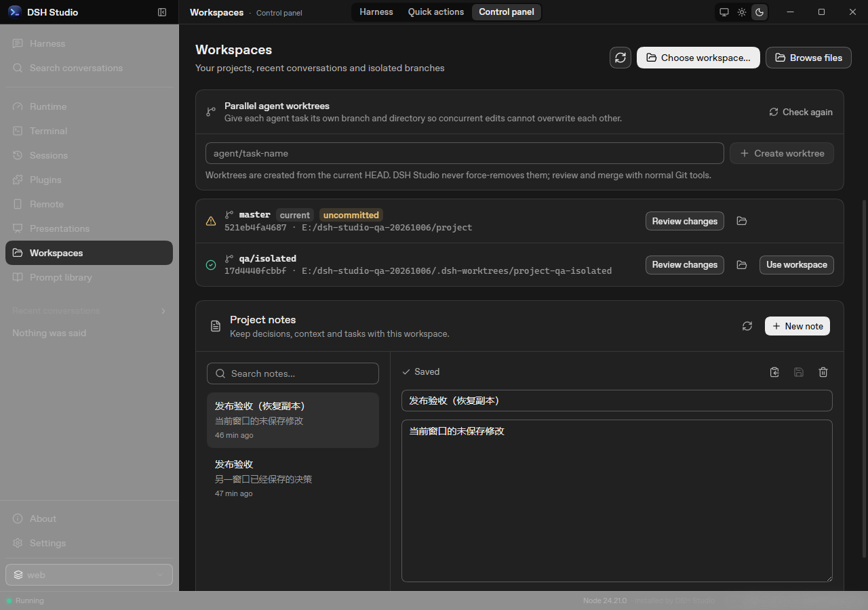Image resolution: width=868 pixels, height=610 pixels.
Task: Switch to system theme mode
Action: point(724,12)
